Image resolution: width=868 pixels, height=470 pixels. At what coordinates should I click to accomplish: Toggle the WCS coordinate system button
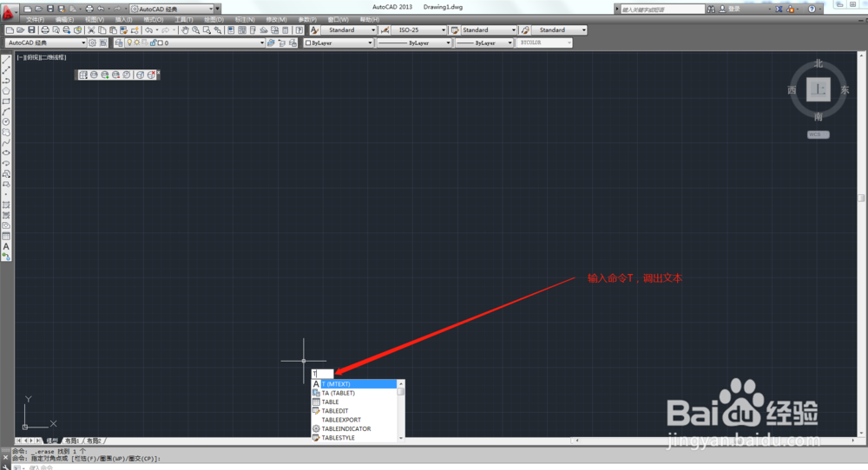pos(818,134)
